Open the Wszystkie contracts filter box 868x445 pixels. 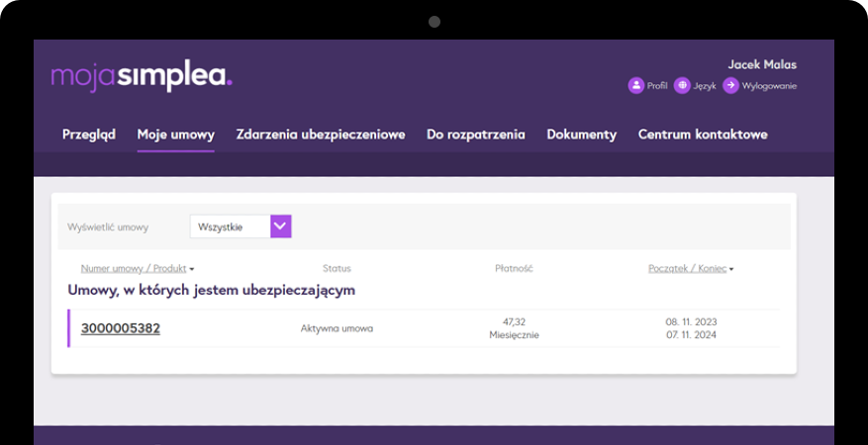[x=241, y=226]
